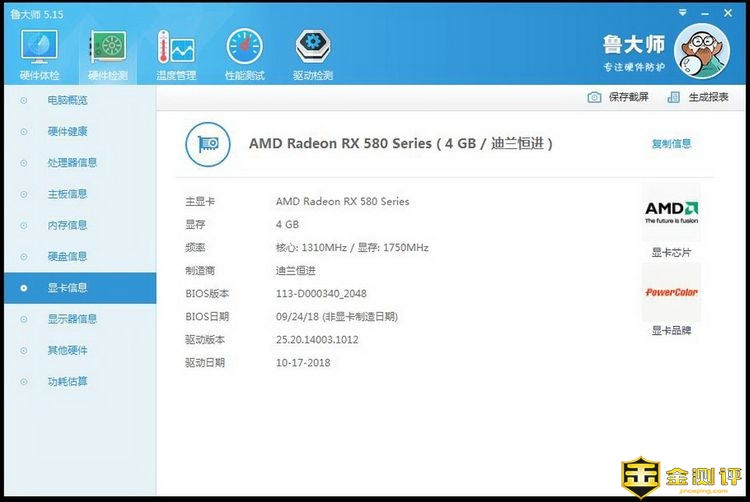Click the graphics card icon beside the title
The image size is (750, 502).
[x=208, y=144]
